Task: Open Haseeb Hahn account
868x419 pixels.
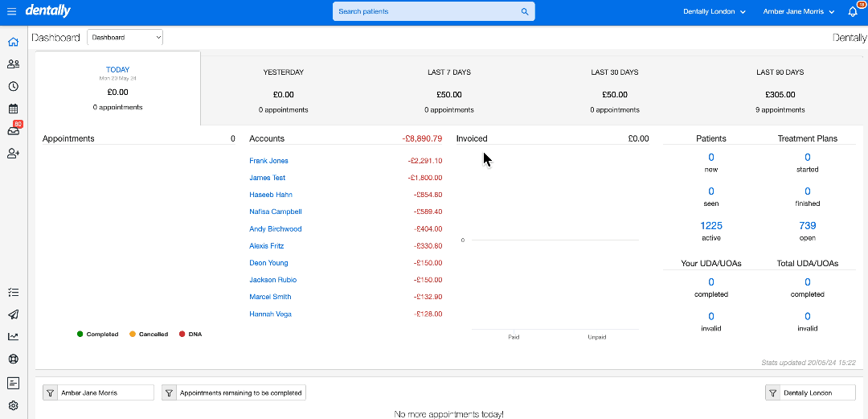Action: (x=271, y=195)
